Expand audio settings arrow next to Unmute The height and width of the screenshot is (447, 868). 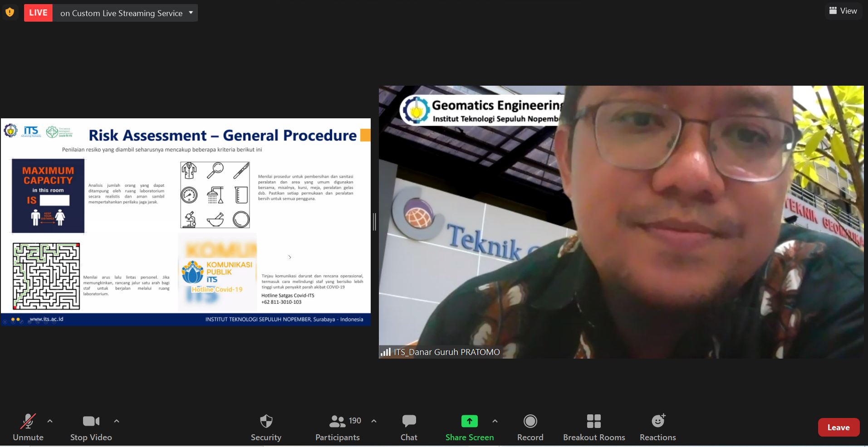click(x=50, y=421)
